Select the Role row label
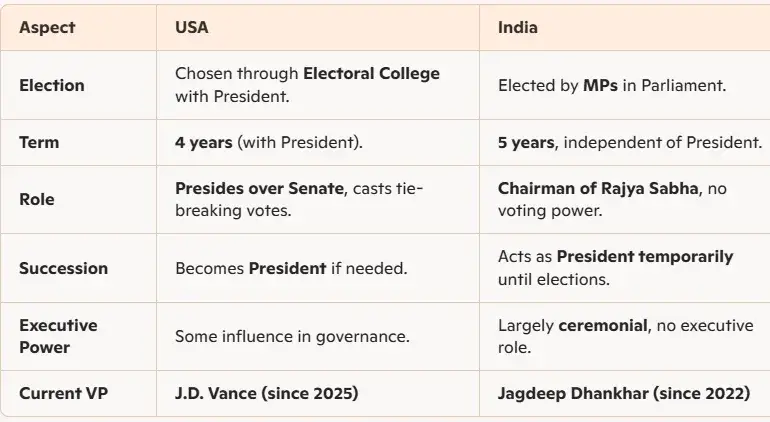 (x=37, y=199)
